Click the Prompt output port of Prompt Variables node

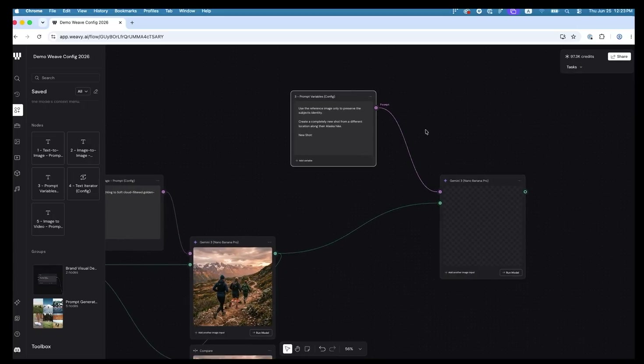pyautogui.click(x=376, y=108)
